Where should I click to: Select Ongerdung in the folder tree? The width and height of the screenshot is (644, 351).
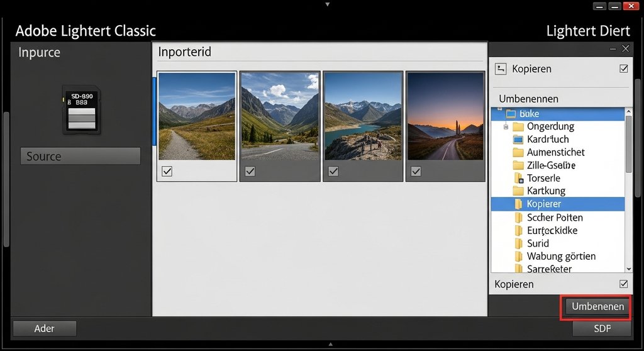(550, 126)
